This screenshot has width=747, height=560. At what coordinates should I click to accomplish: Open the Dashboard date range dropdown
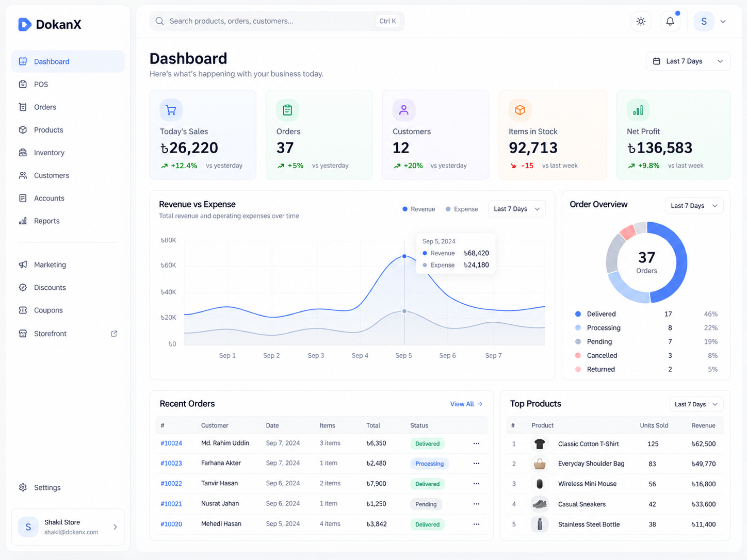[x=688, y=61]
